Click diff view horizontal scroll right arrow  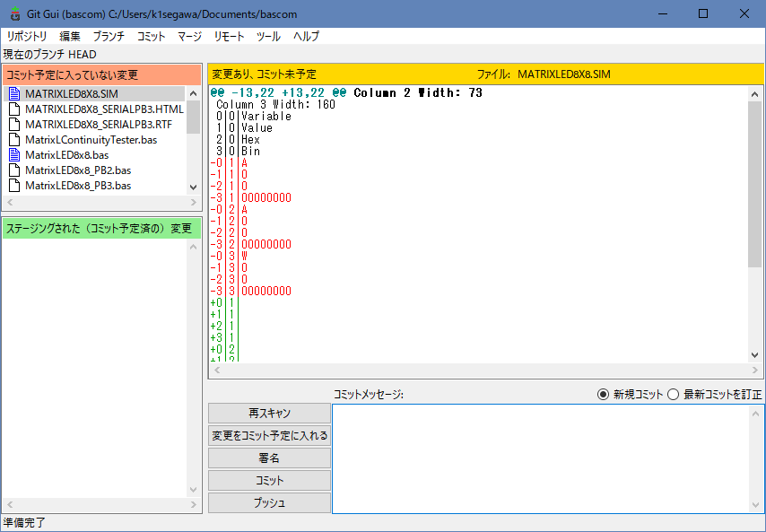(x=756, y=371)
